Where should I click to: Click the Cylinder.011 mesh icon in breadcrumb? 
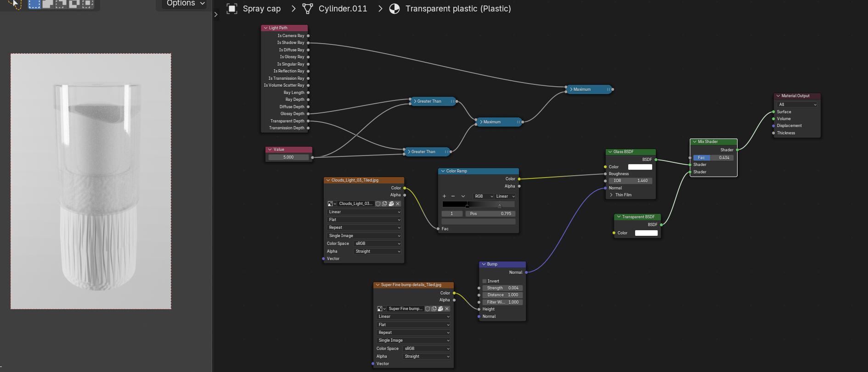coord(308,9)
